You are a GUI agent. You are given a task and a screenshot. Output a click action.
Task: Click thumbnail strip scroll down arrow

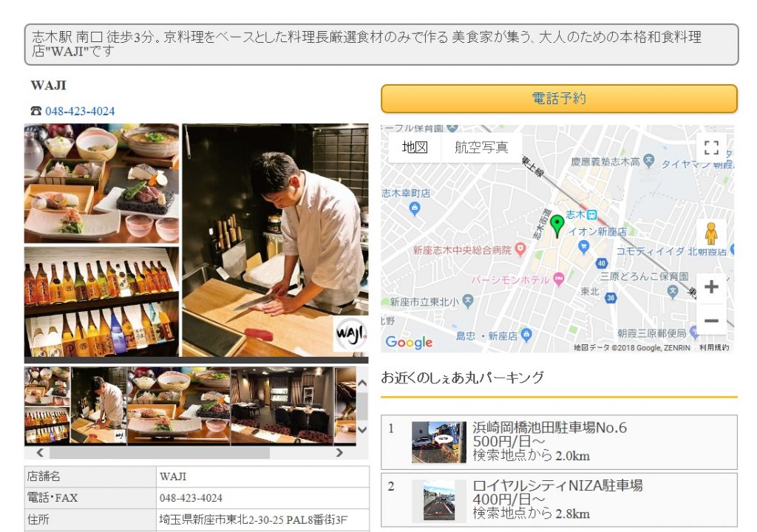(362, 429)
